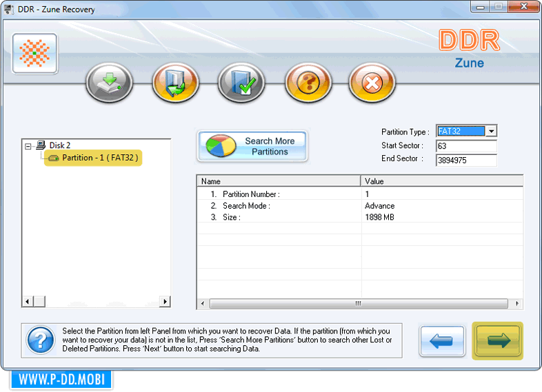
Task: Click tree panel left scroll arrow
Action: pyautogui.click(x=28, y=302)
